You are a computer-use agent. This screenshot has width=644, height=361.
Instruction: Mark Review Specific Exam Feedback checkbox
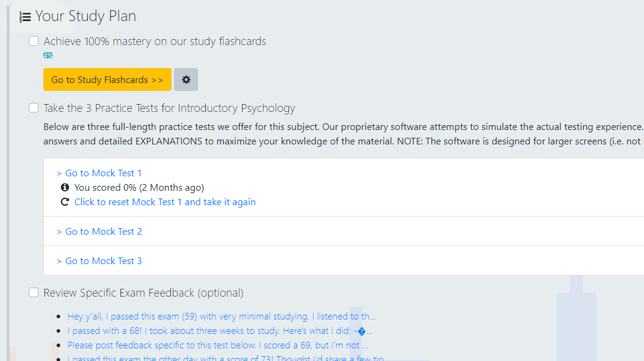34,293
